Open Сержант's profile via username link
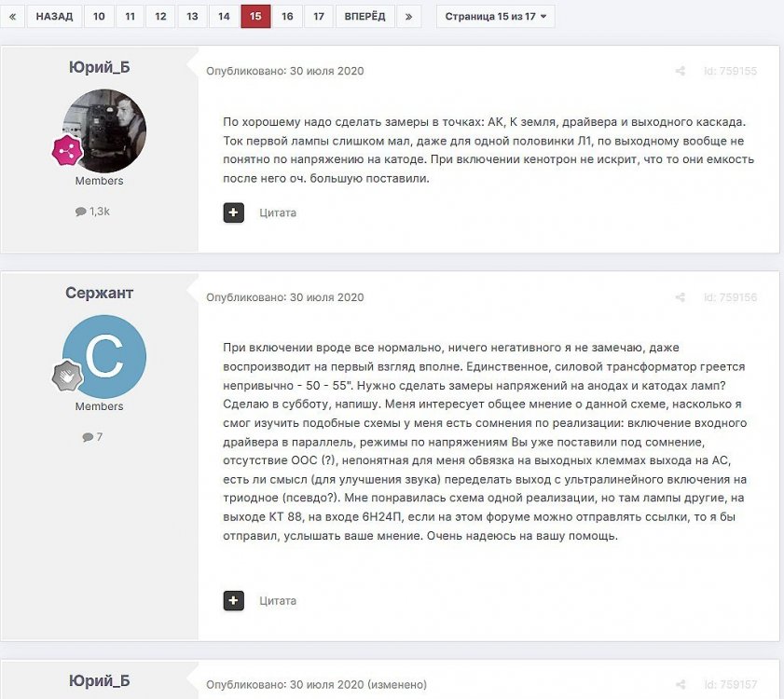 click(x=99, y=293)
